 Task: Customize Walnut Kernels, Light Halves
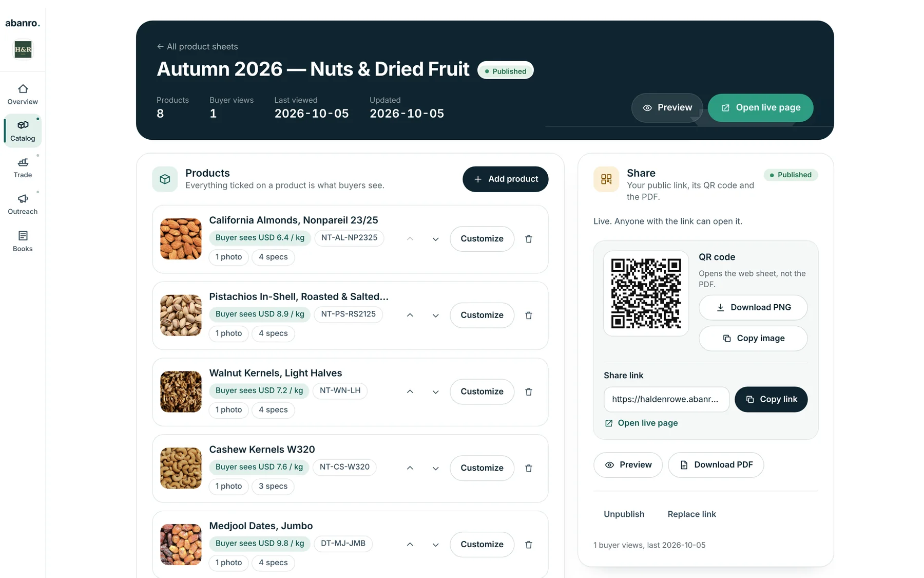coord(482,391)
